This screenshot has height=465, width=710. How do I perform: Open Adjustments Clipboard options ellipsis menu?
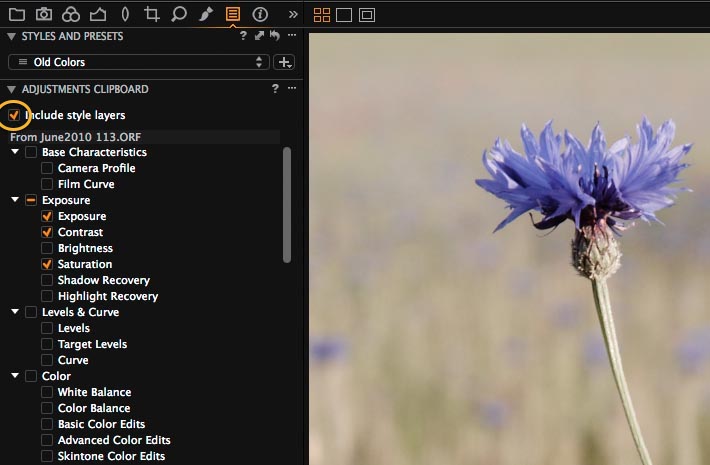click(x=292, y=88)
